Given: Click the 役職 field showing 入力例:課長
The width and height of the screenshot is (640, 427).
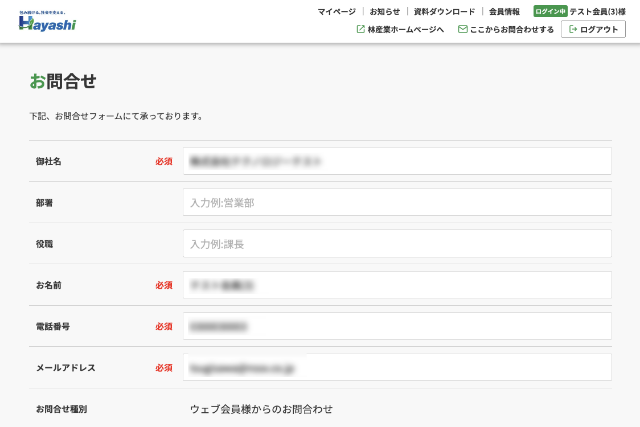Looking at the screenshot, I should click(x=396, y=243).
